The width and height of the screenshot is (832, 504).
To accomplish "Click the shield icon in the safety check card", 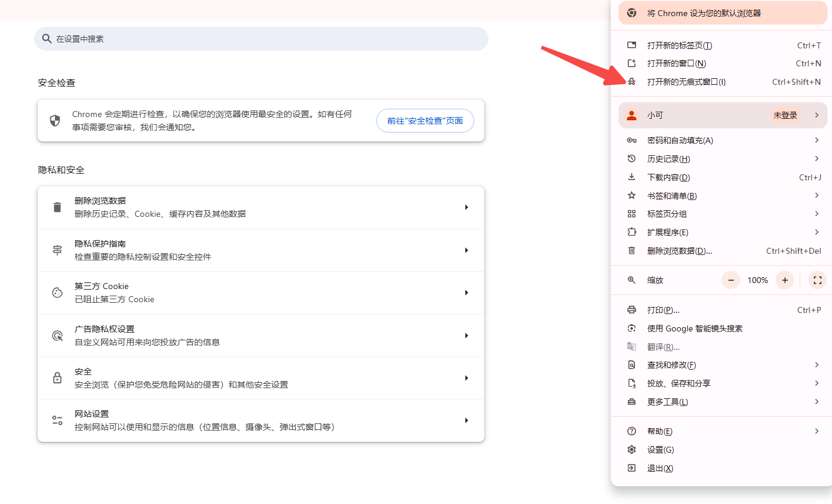I will tap(55, 121).
